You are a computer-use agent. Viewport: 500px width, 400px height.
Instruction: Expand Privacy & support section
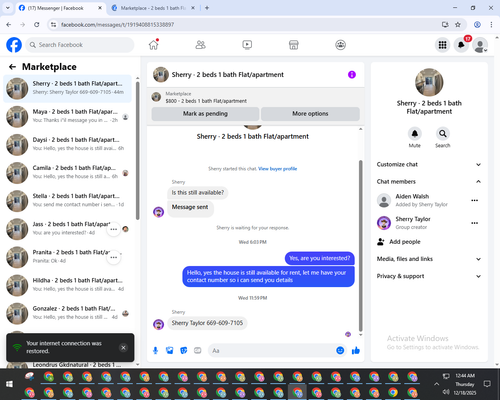click(x=429, y=276)
